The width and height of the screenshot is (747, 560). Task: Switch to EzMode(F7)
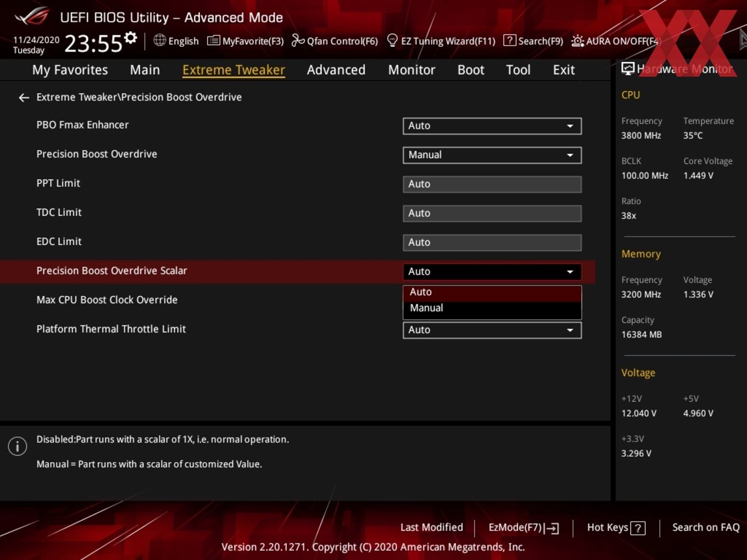pyautogui.click(x=523, y=528)
